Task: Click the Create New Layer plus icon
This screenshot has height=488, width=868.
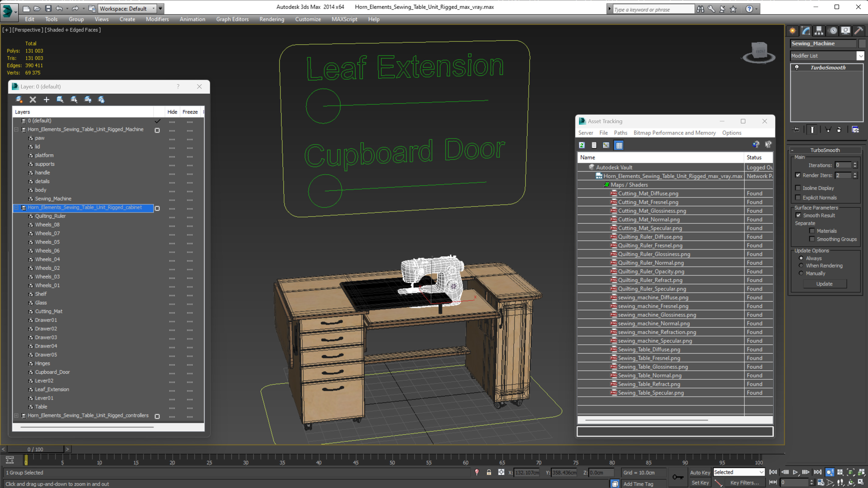Action: point(46,99)
